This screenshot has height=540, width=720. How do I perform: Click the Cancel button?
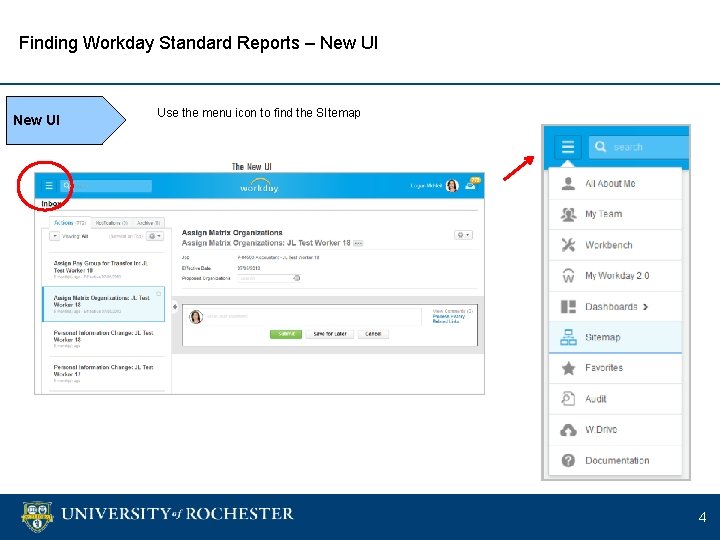373,334
